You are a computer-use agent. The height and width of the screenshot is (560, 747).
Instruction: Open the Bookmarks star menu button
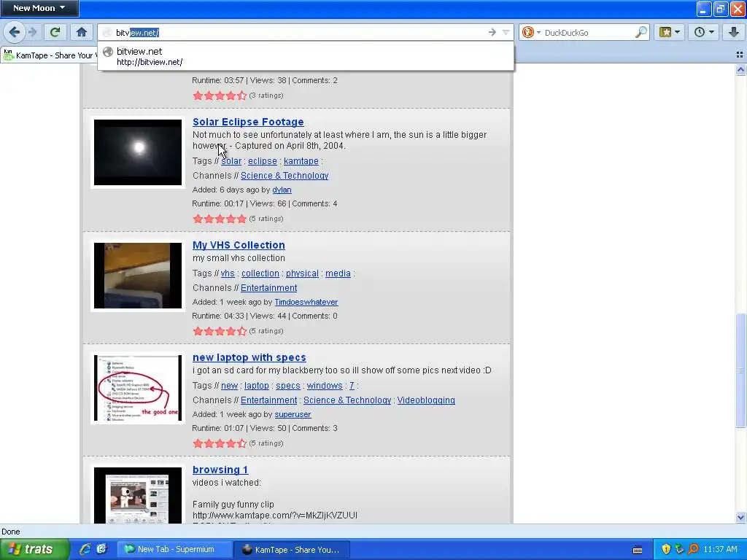670,32
